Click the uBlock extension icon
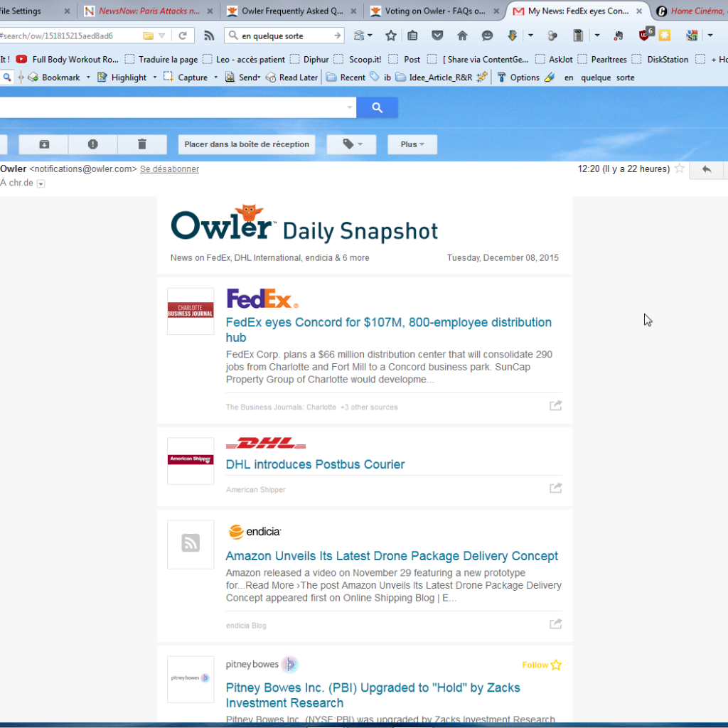This screenshot has width=728, height=728. (x=644, y=35)
